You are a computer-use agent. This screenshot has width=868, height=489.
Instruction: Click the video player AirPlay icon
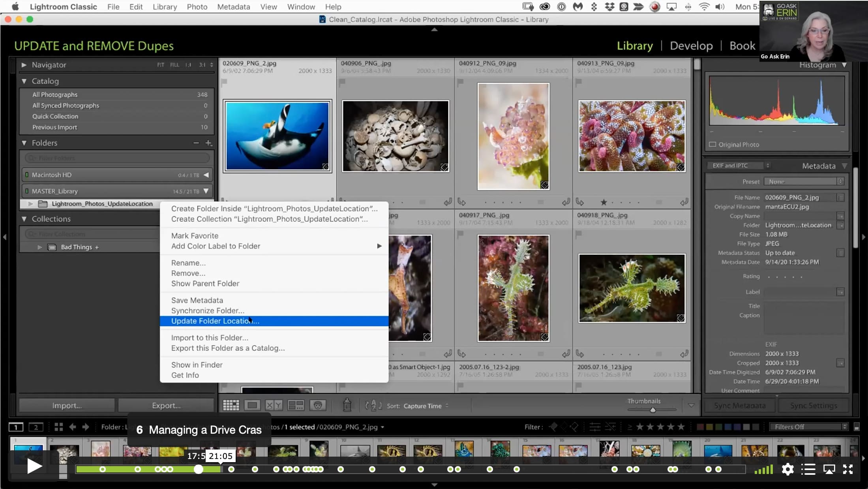[x=829, y=469]
